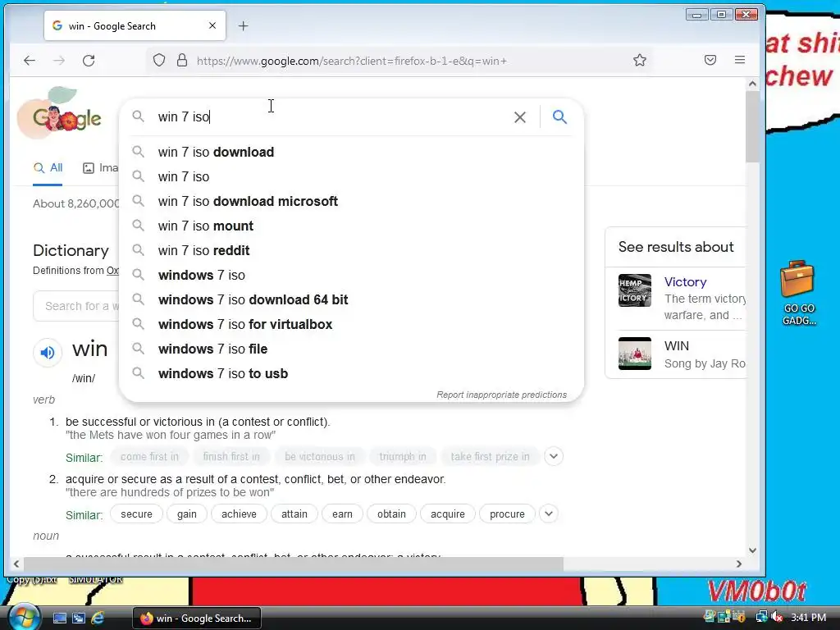Choose suggestion 'win 7 iso download'
The width and height of the screenshot is (840, 630).
pyautogui.click(x=351, y=152)
